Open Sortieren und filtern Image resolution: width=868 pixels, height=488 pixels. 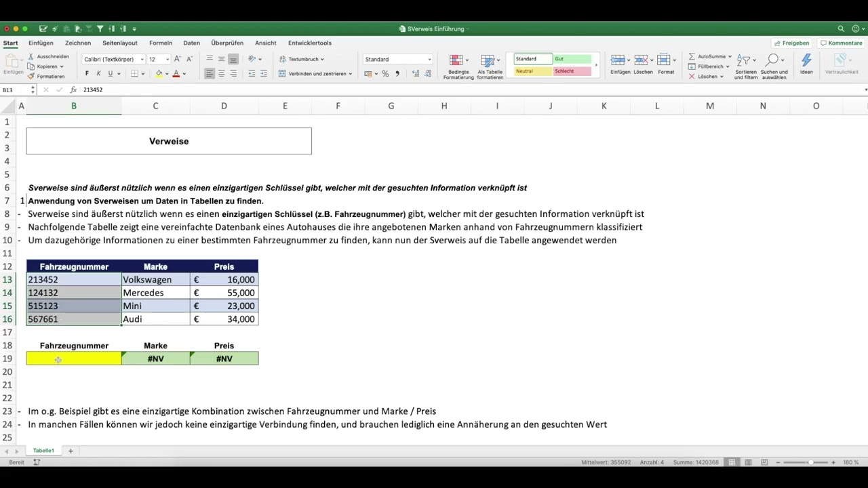coord(746,68)
